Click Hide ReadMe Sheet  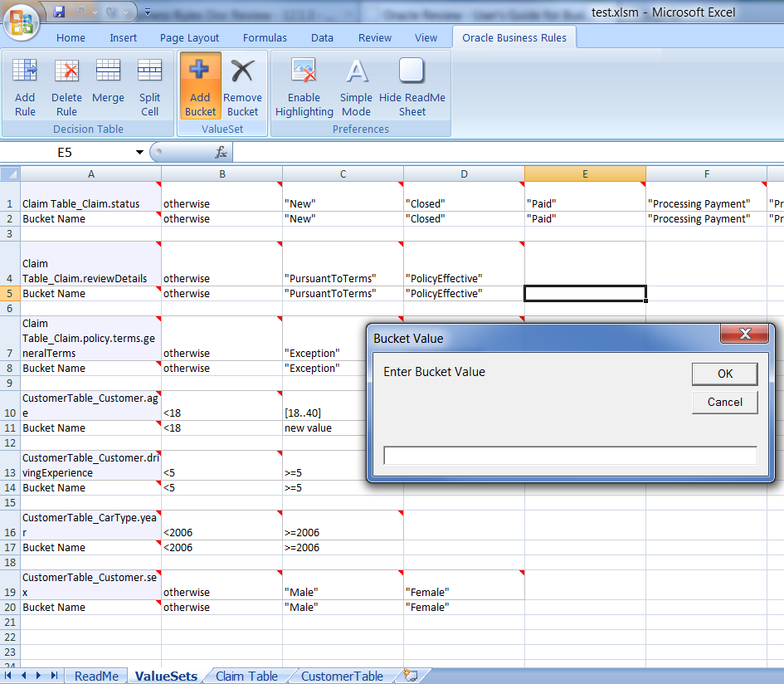pyautogui.click(x=412, y=88)
